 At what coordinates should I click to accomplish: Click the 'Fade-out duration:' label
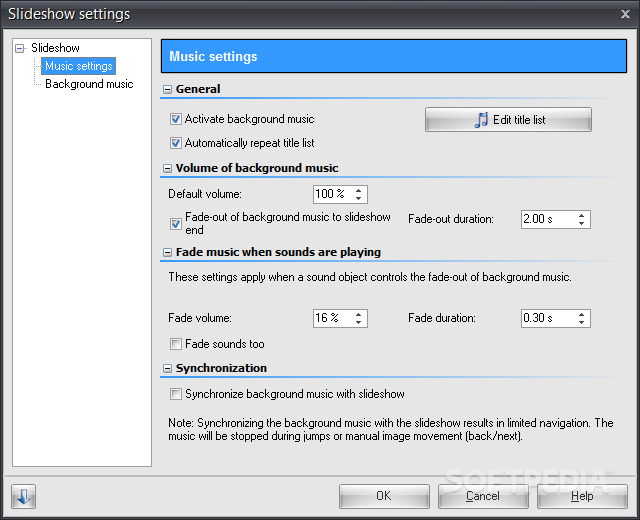451,219
